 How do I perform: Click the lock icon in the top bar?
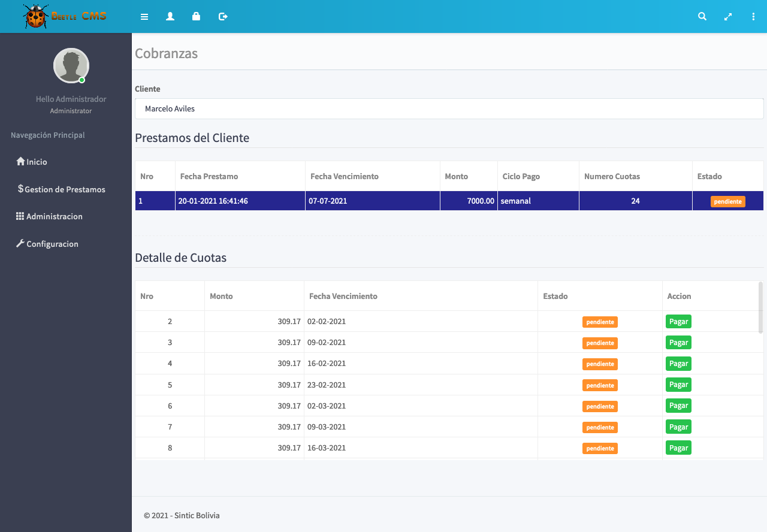[x=196, y=17]
